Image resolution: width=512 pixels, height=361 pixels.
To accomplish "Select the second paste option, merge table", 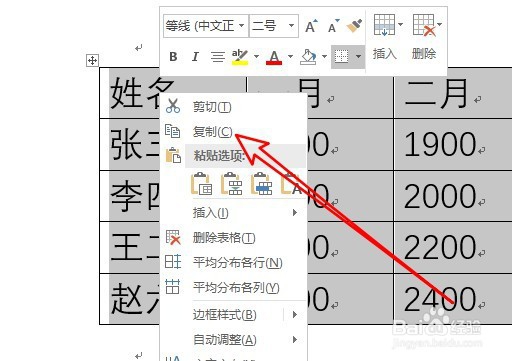I will point(231,184).
